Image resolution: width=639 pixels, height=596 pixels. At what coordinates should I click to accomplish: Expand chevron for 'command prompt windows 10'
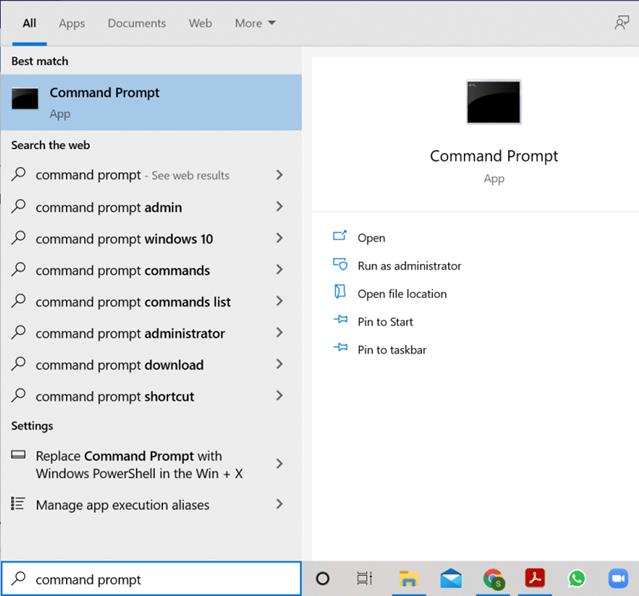[279, 238]
